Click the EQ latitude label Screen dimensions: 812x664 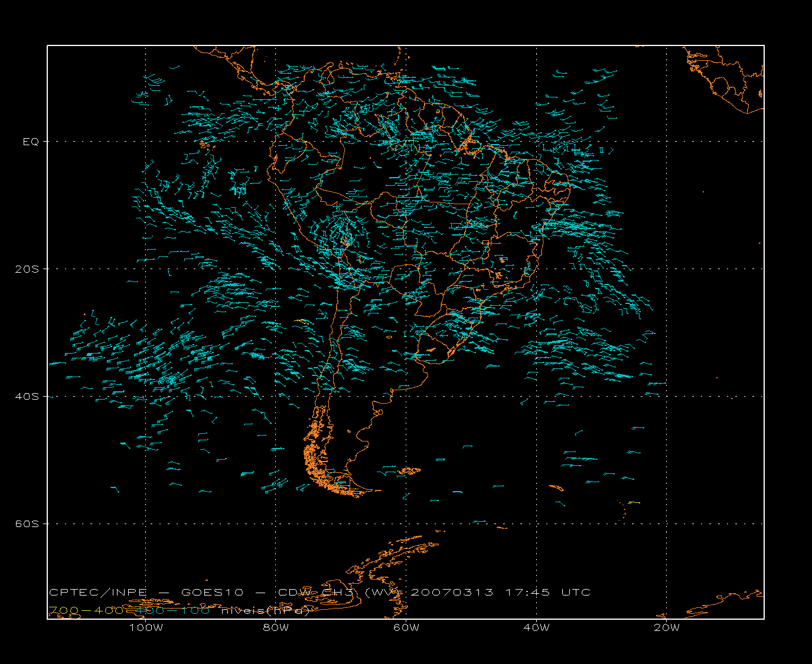coord(31,142)
